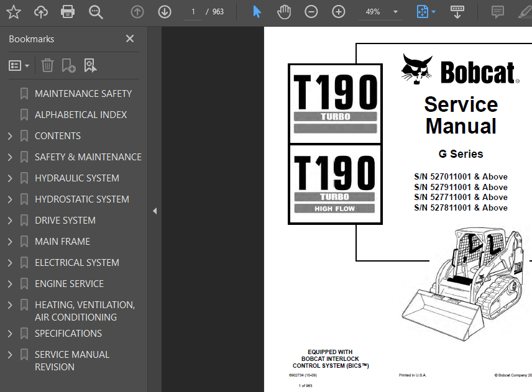
Task: Click the S/N 527011001 & Above line
Action: coord(461,176)
